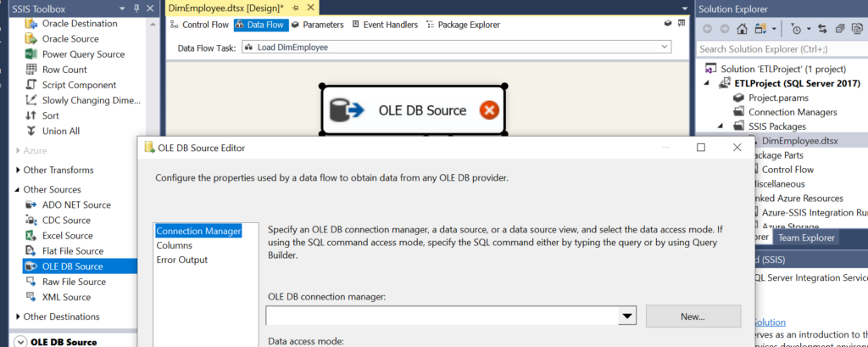Viewport: 868px width, 347px height.
Task: Click the Solution Explorer Forward arrow
Action: [724, 28]
